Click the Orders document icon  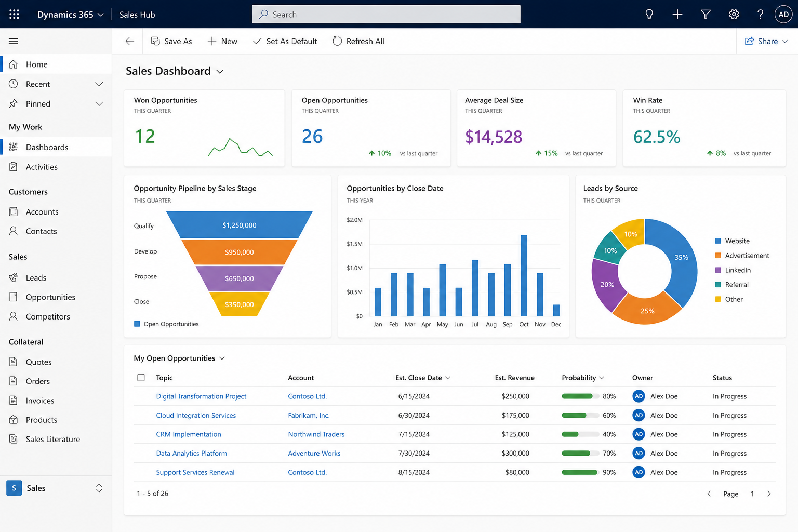point(14,381)
